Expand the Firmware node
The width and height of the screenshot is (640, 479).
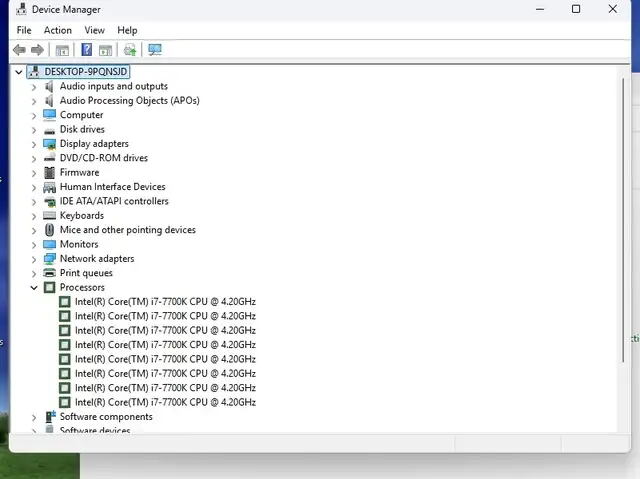click(x=34, y=173)
